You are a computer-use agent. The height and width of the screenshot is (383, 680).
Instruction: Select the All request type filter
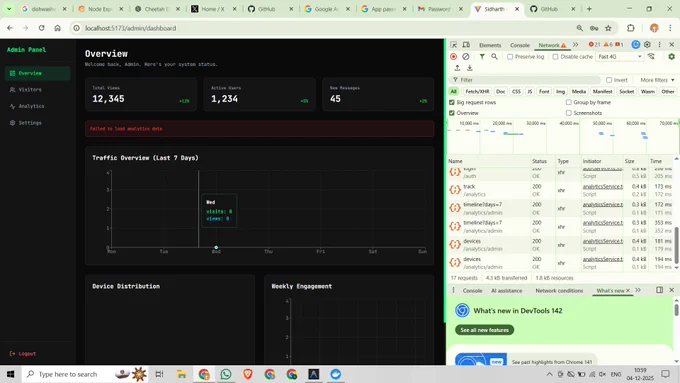pos(454,92)
